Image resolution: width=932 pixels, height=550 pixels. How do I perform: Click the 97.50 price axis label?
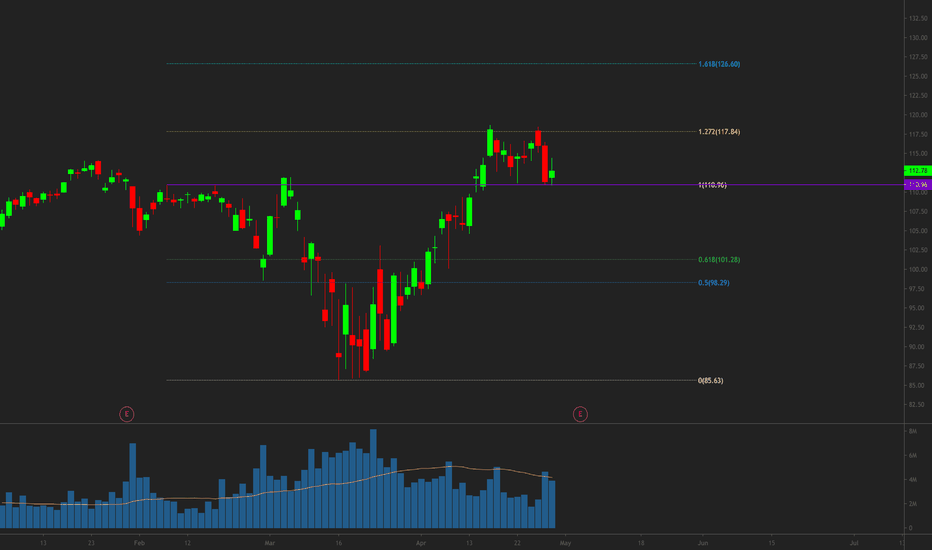tap(917, 289)
